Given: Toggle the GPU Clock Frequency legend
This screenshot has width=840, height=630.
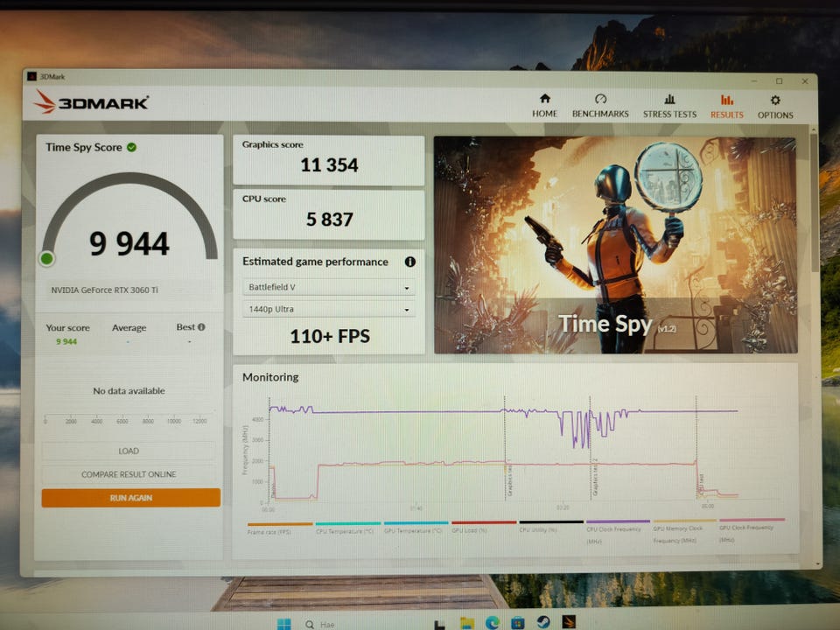Looking at the screenshot, I should [x=752, y=530].
